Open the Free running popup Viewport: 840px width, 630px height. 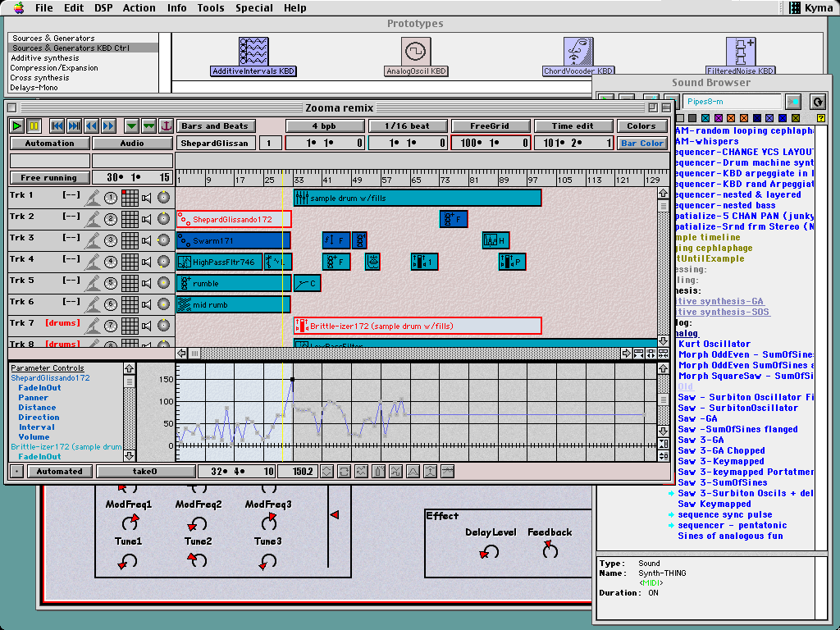(x=49, y=177)
